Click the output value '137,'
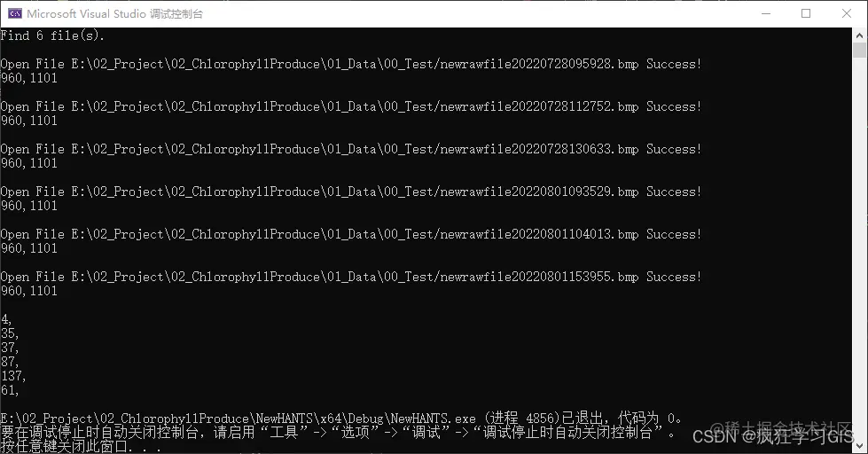Viewport: 868px width, 454px height. [x=13, y=377]
